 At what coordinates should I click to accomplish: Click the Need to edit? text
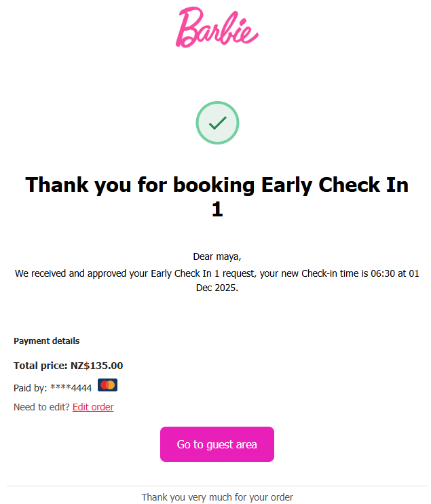(41, 407)
